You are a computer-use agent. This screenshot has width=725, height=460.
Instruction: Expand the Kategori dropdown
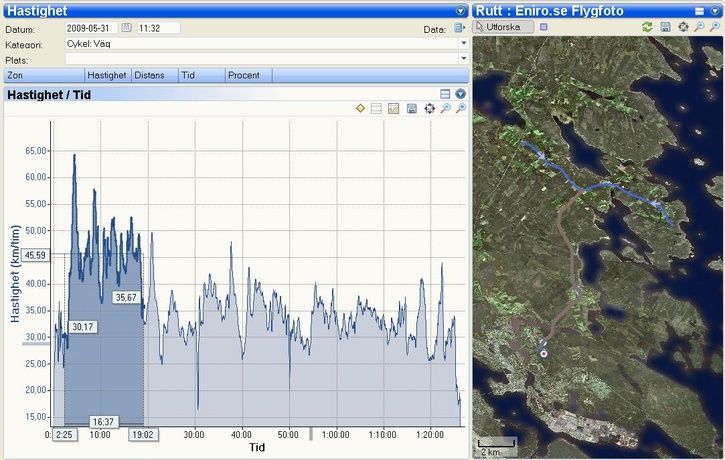click(463, 44)
